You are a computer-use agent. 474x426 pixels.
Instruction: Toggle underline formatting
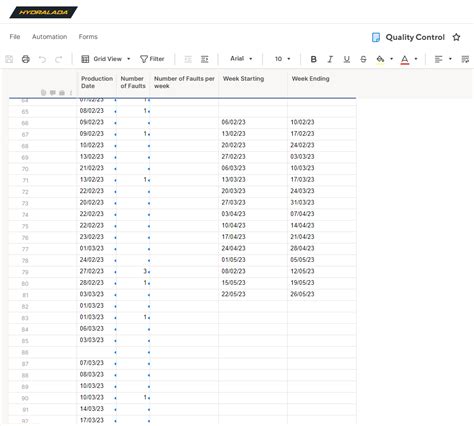(x=347, y=59)
